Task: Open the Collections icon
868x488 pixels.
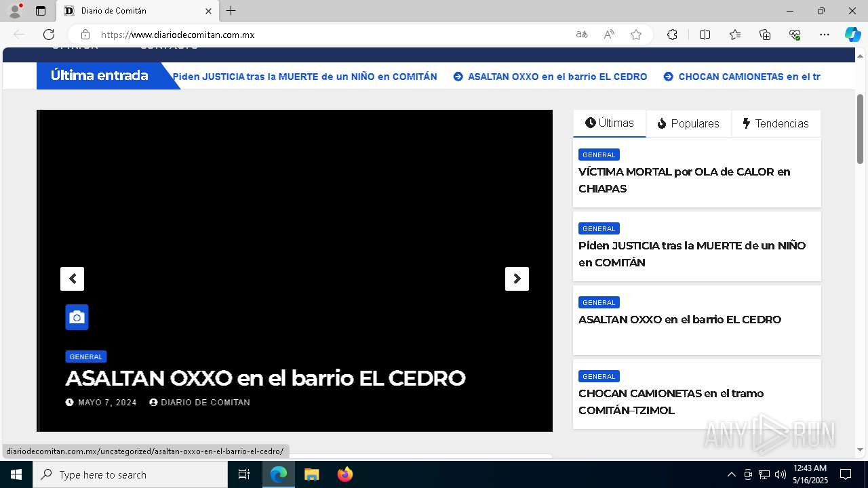Action: (765, 35)
